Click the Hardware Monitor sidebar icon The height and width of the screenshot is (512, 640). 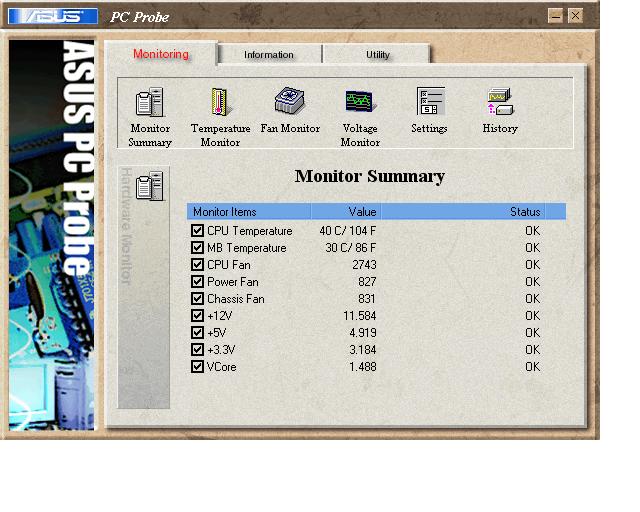[x=149, y=186]
